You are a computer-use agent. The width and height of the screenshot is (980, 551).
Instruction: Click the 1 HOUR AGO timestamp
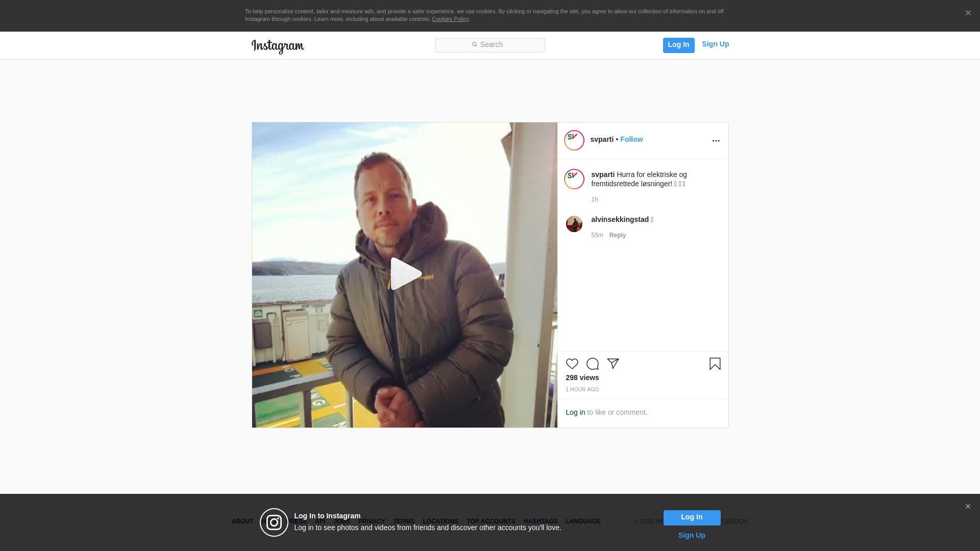click(582, 390)
